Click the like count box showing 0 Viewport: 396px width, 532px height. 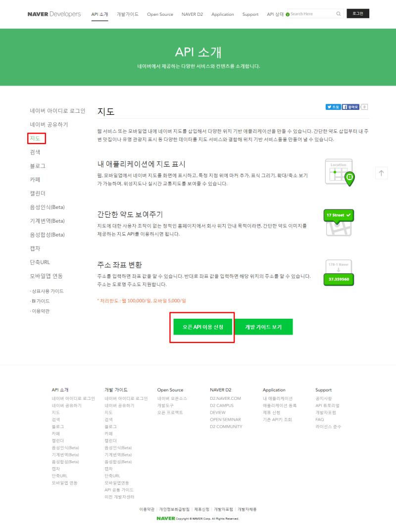click(x=364, y=107)
